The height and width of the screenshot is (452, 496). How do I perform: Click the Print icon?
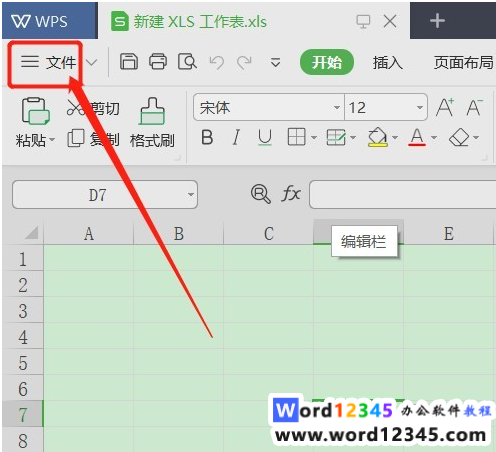point(158,62)
